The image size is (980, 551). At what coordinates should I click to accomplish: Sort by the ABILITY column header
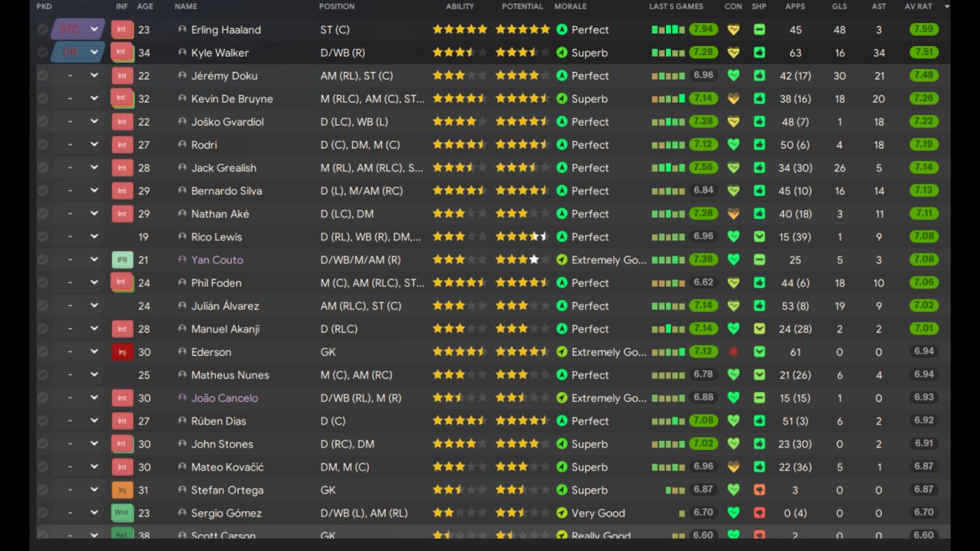pos(460,6)
